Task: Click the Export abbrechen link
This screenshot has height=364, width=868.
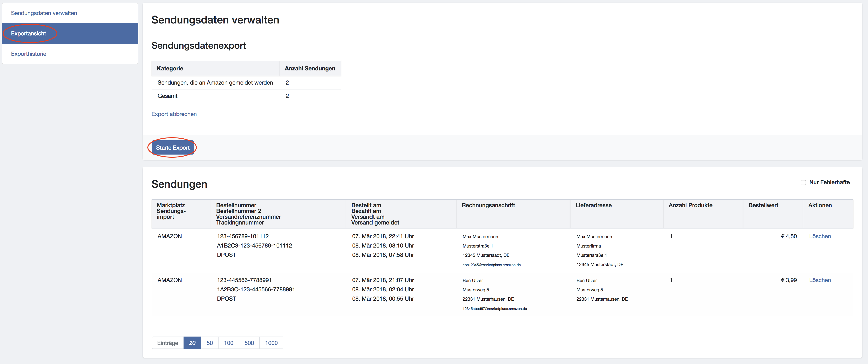Action: [x=174, y=114]
